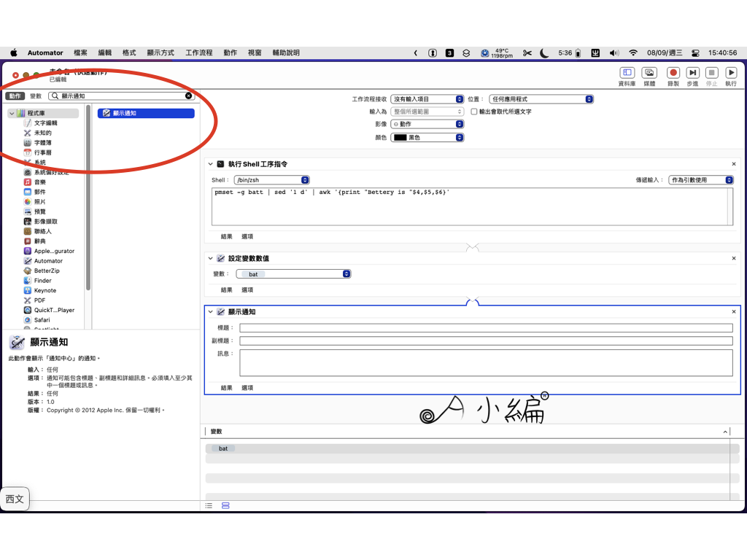The width and height of the screenshot is (747, 560).
Task: Open the 傳遞輸入 dropdown
Action: pos(701,180)
